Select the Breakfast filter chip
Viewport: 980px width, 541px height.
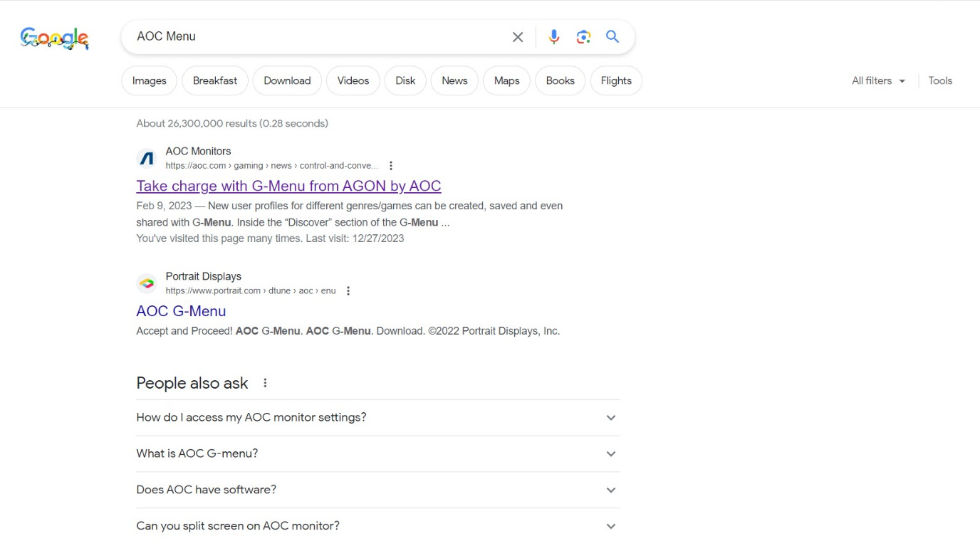click(x=215, y=80)
